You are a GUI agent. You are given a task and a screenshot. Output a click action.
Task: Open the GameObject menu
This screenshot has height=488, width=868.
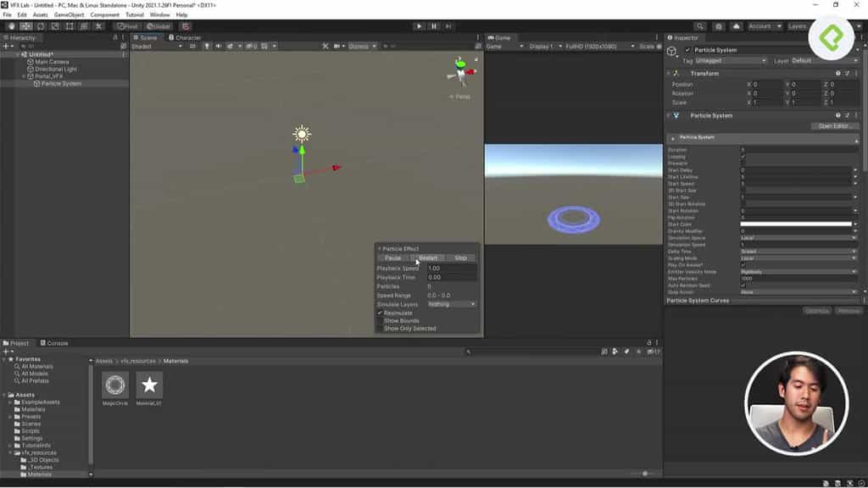[x=68, y=14]
